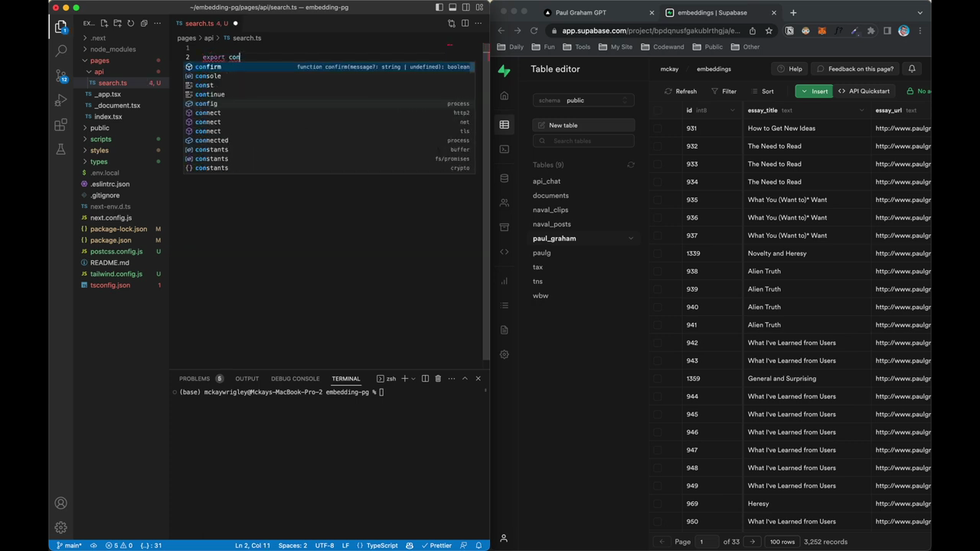Click the green Insert button
980x551 pixels.
(814, 91)
